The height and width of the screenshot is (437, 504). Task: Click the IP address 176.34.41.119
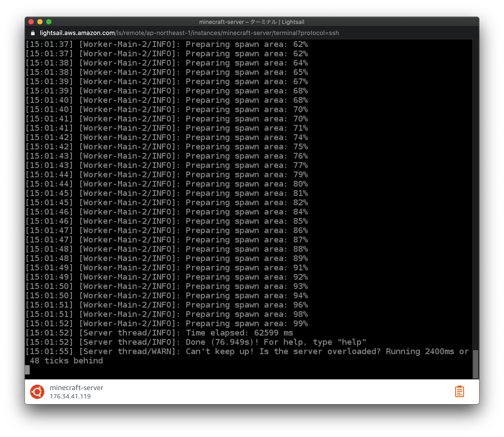click(x=70, y=396)
